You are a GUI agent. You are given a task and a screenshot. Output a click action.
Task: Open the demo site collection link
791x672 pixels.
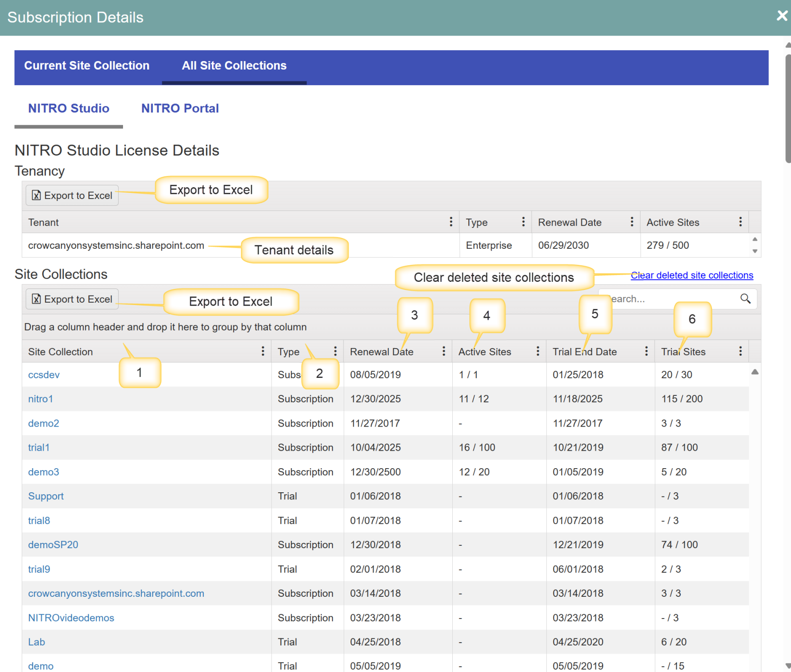[x=41, y=666]
